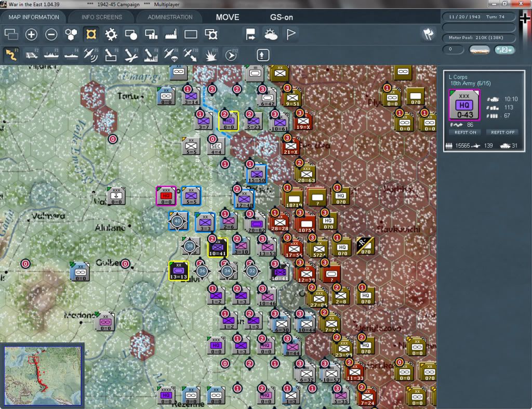Click the rectangle-with-circle toolbar icon
Image resolution: width=532 pixels, height=409 pixels.
point(131,34)
